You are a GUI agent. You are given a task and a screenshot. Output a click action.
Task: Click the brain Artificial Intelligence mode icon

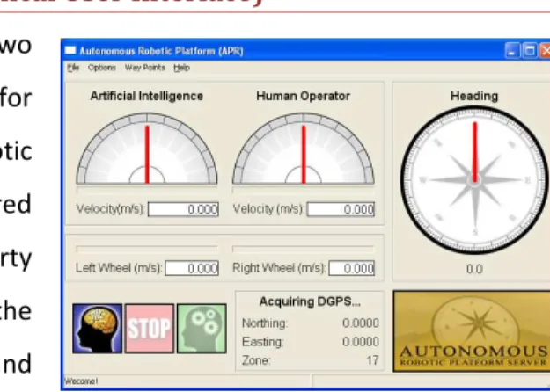click(97, 329)
